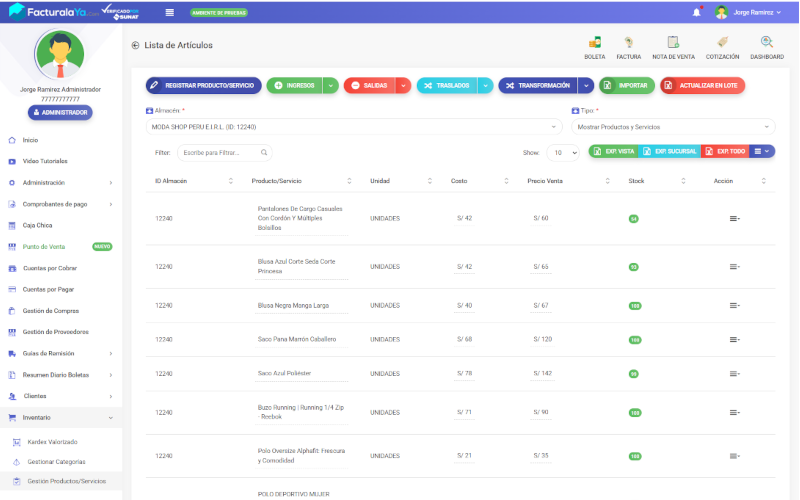Open action menu for Blusa Azul Corte Seda row

coord(734,266)
